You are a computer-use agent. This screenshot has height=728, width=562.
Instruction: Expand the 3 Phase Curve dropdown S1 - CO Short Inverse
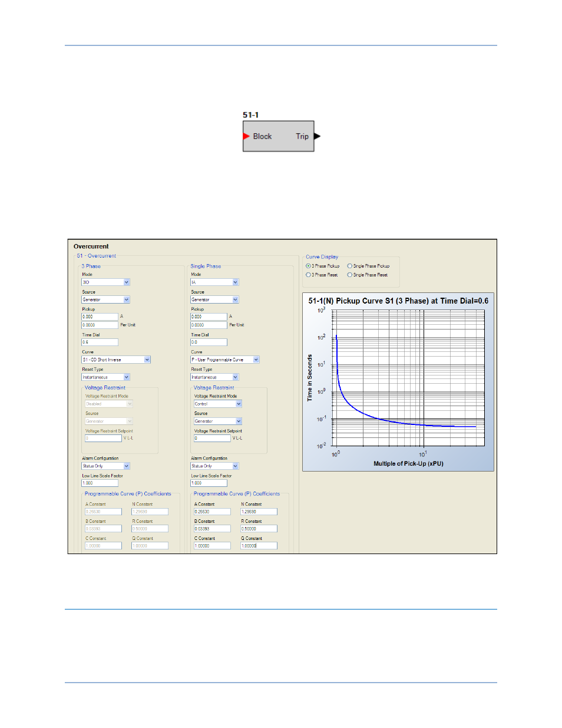point(116,360)
